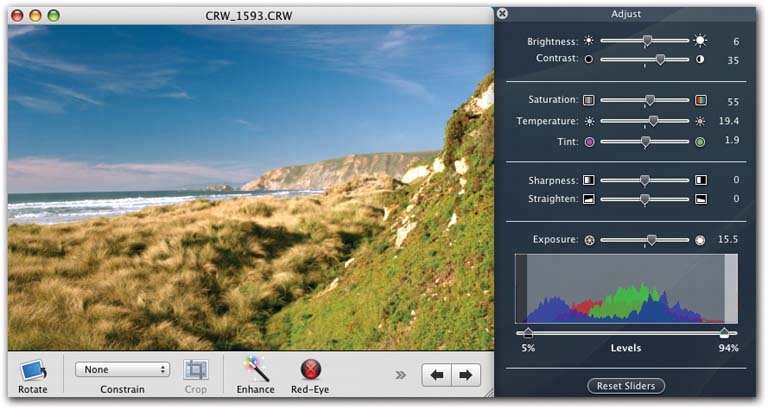This screenshot has height=410, width=768.
Task: Click the Saturation slider handle
Action: point(649,100)
